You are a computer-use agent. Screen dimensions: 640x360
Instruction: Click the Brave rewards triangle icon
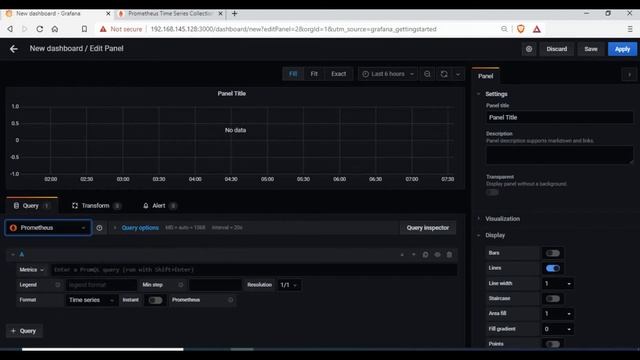click(537, 29)
